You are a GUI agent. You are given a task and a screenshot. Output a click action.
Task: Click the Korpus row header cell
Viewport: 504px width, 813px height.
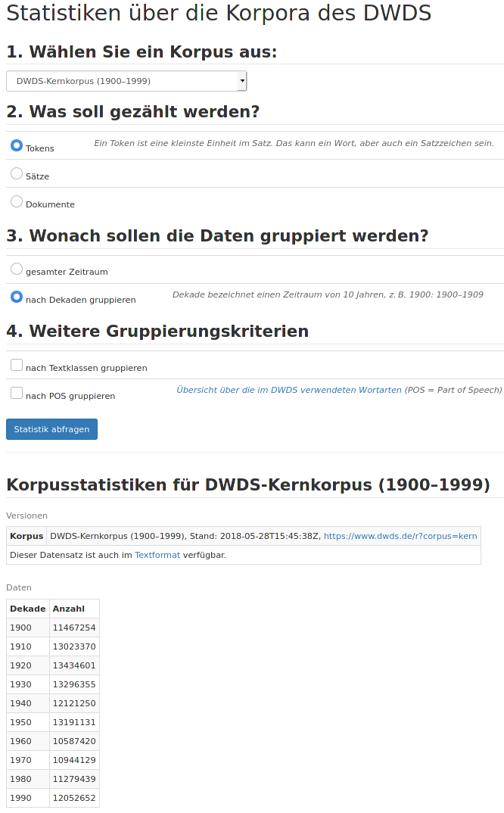(26, 536)
